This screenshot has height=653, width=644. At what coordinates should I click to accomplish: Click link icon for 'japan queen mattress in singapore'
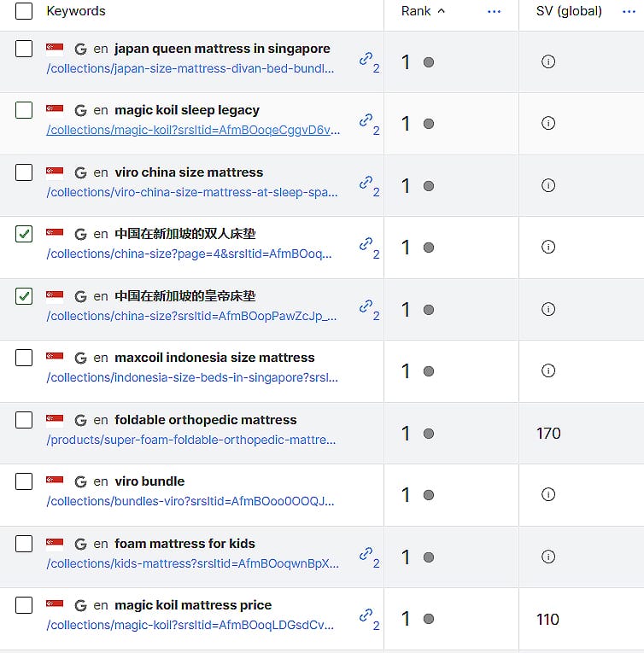[366, 59]
